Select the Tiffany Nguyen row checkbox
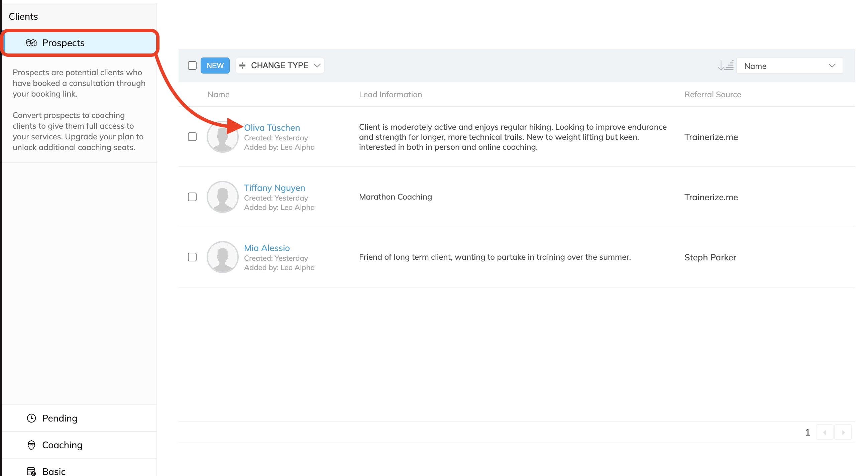This screenshot has height=476, width=868. (192, 197)
